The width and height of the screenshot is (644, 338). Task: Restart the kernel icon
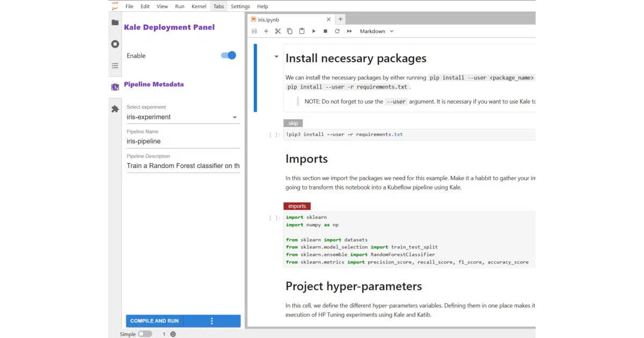point(337,31)
